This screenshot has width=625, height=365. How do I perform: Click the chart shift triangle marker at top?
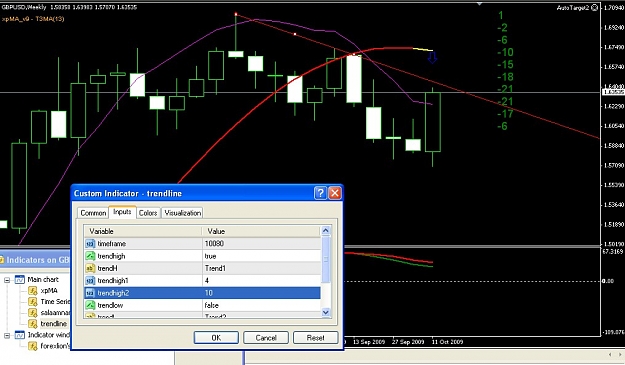coord(480,4)
